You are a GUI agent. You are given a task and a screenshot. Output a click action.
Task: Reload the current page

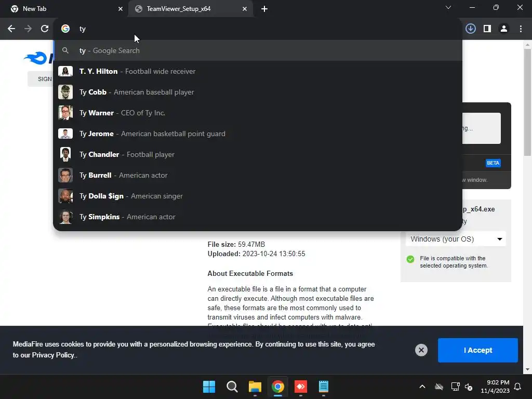[x=45, y=29]
